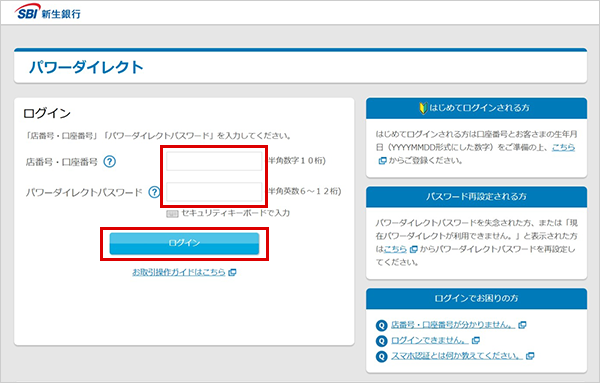This screenshot has height=383, width=600.
Task: Focus the パワーダイレクトパスワード input field
Action: click(214, 192)
